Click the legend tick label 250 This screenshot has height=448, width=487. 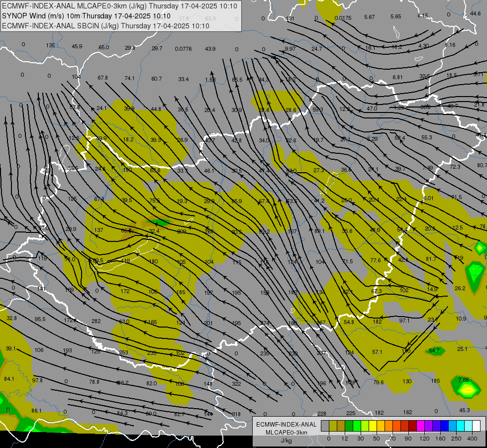(x=456, y=439)
